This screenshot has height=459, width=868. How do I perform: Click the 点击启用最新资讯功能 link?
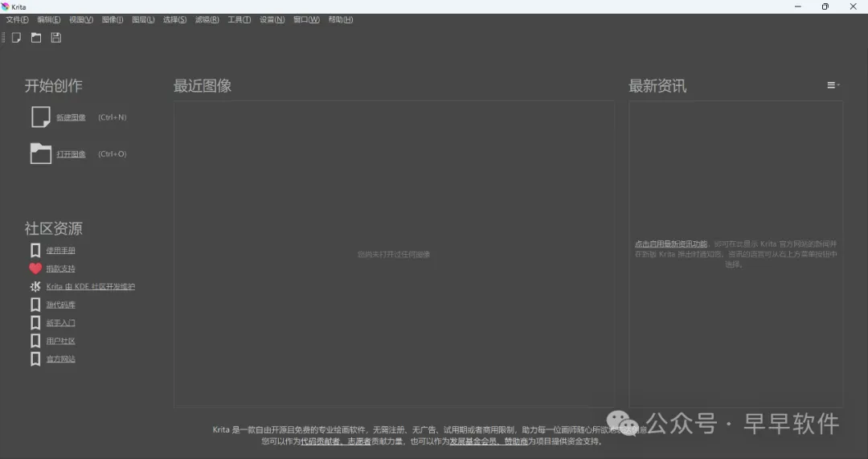coord(671,244)
